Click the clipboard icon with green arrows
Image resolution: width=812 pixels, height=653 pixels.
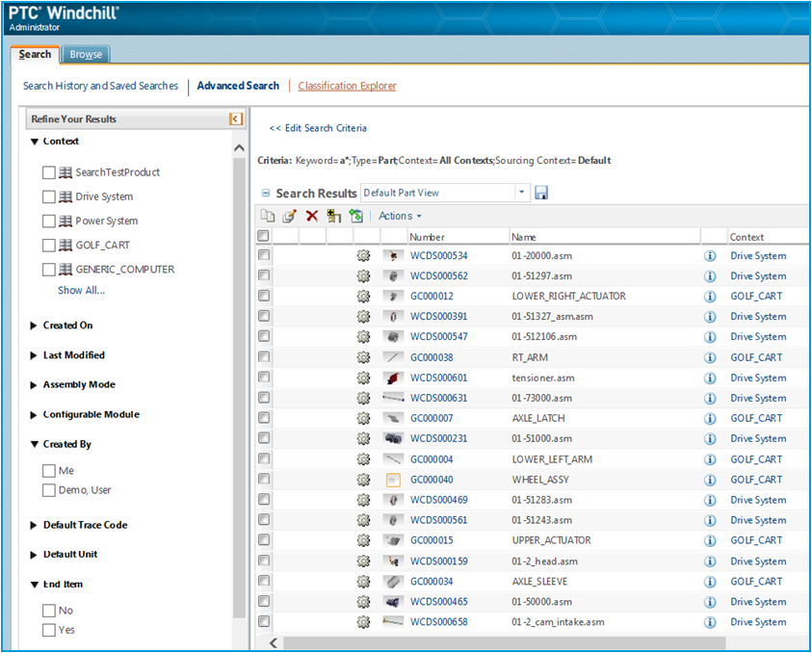pyautogui.click(x=355, y=216)
